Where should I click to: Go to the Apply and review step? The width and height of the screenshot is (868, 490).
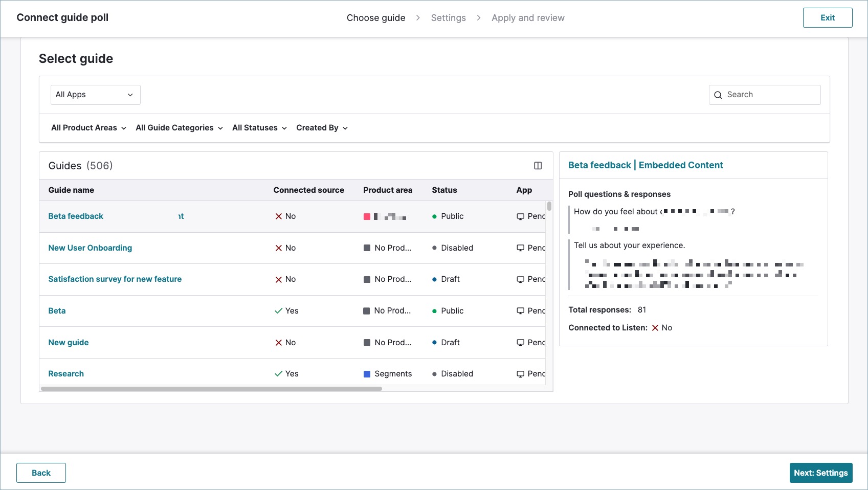(x=528, y=18)
